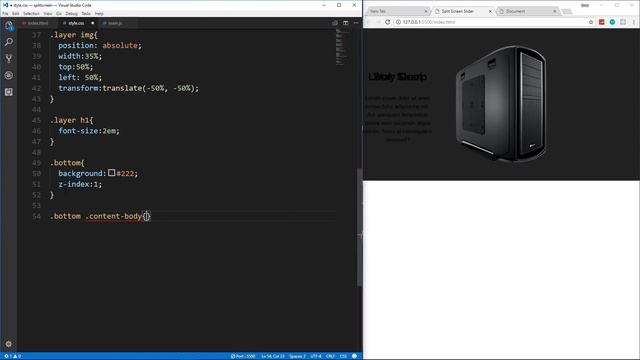The width and height of the screenshot is (640, 360).
Task: Change encoding via UTF-8 status item
Action: pyautogui.click(x=316, y=356)
